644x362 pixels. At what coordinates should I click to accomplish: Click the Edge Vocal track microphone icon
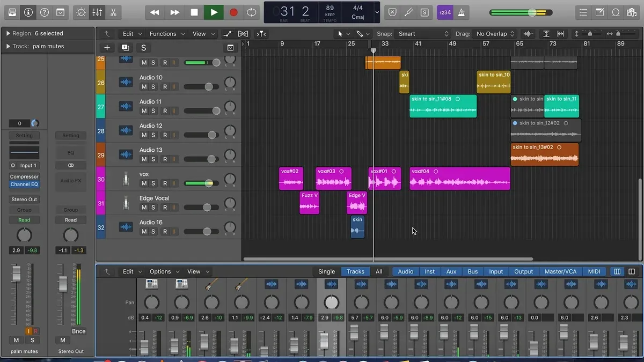coord(126,203)
